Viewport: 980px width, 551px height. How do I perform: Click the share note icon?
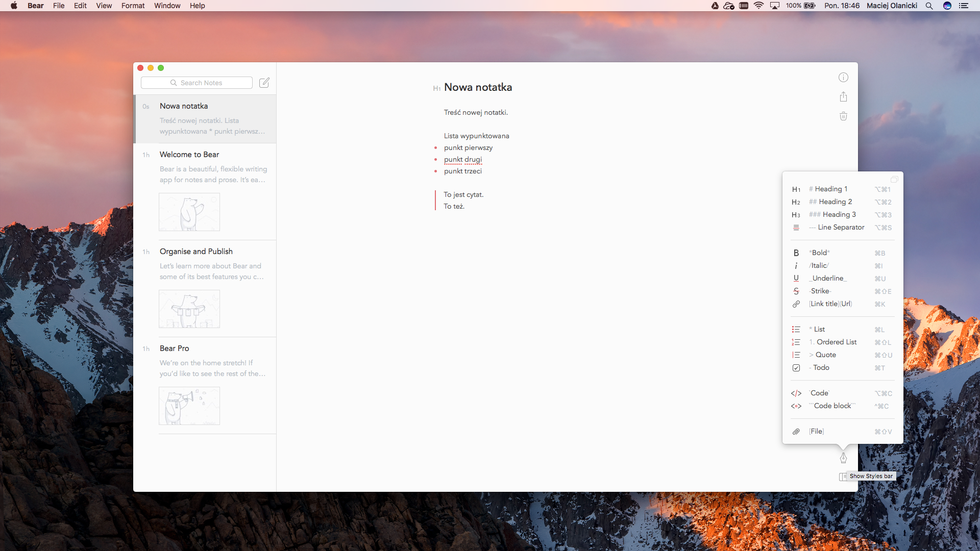[843, 97]
